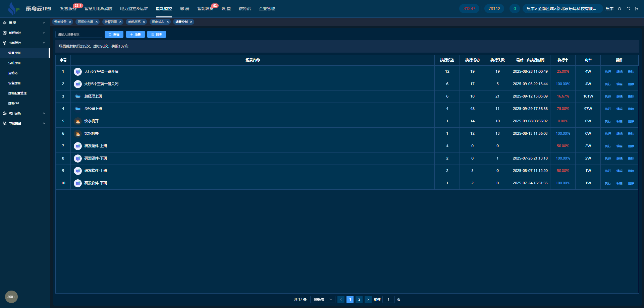Expand the 统计分析 sidebar menu
This screenshot has height=308, width=644.
coord(23,113)
